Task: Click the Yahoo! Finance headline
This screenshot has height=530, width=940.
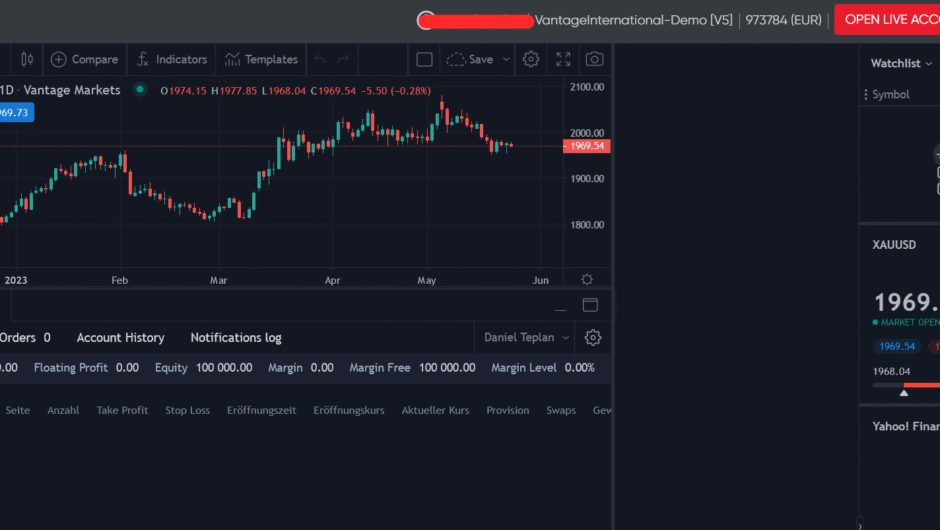Action: [906, 426]
